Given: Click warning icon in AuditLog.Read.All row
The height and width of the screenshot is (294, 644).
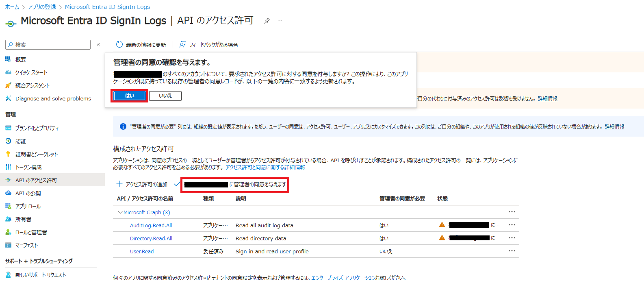Looking at the screenshot, I should pos(442,224).
